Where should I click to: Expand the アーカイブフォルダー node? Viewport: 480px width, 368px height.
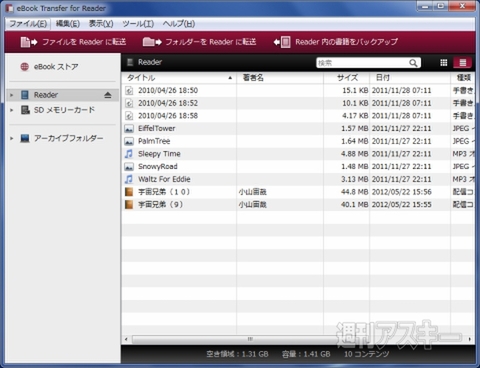pyautogui.click(x=12, y=138)
